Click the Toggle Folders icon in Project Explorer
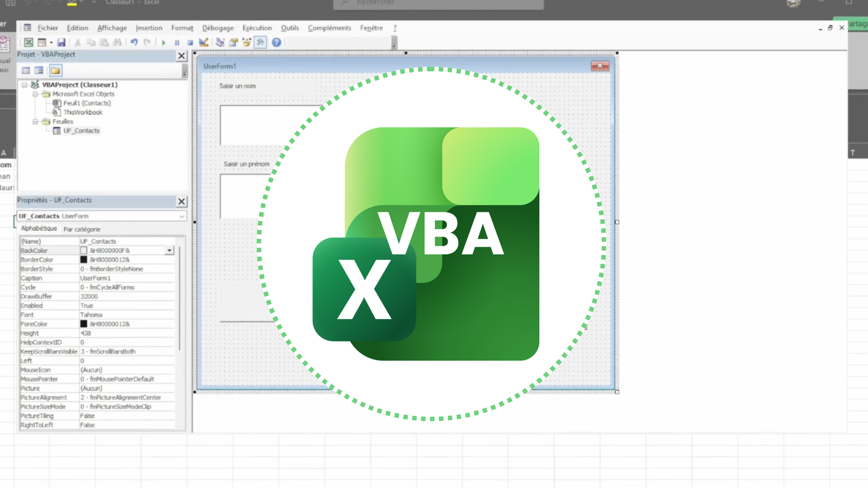868x488 pixels. [56, 70]
